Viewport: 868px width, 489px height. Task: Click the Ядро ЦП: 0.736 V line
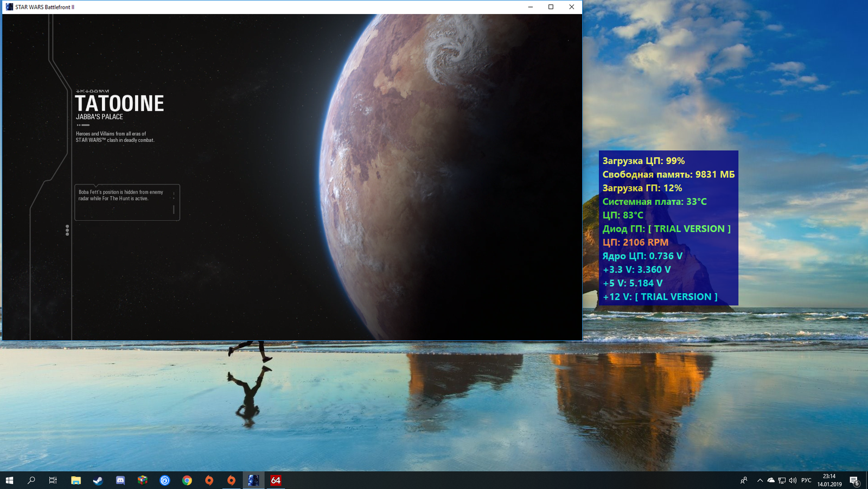(642, 256)
